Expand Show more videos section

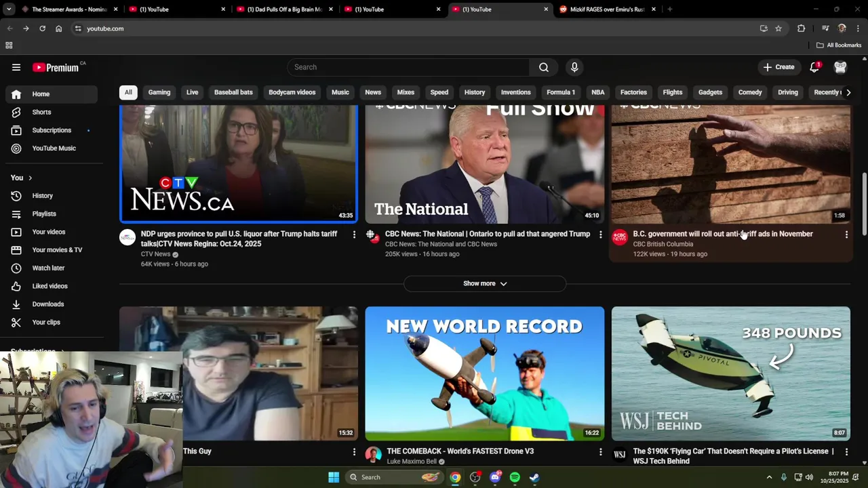[485, 283]
